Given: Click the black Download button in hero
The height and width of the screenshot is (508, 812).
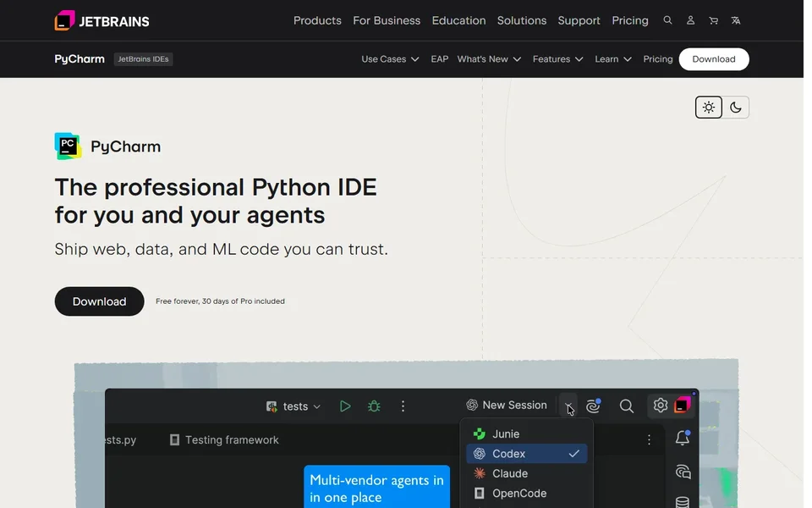Looking at the screenshot, I should 99,301.
